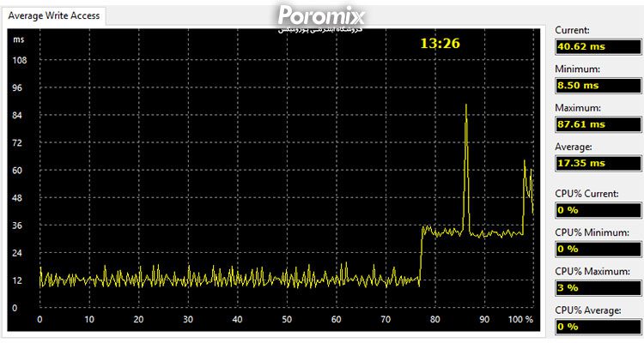Click the 'CPU% Maximum:' label
Image resolution: width=644 pixels, height=343 pixels.
[x=592, y=271]
